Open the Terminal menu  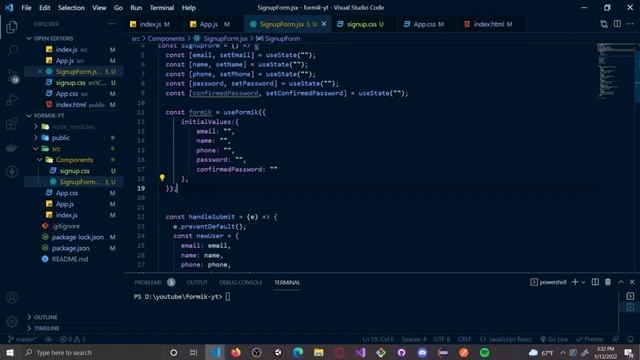click(162, 8)
